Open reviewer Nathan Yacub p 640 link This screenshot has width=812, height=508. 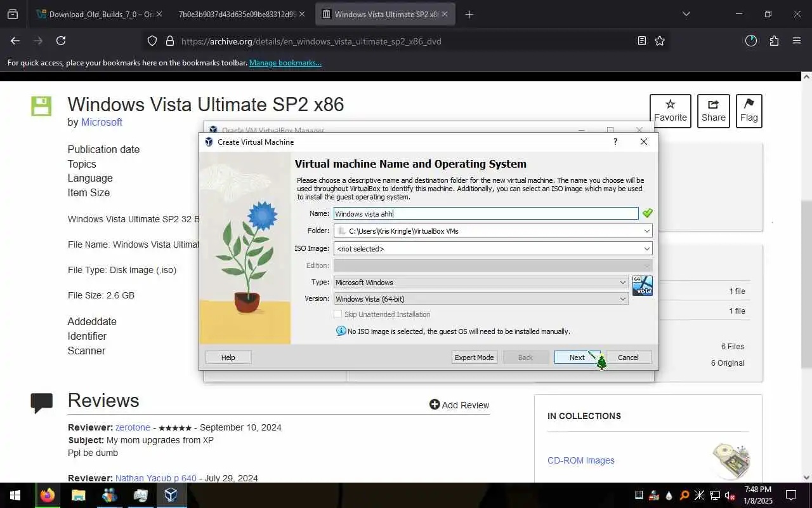155,478
